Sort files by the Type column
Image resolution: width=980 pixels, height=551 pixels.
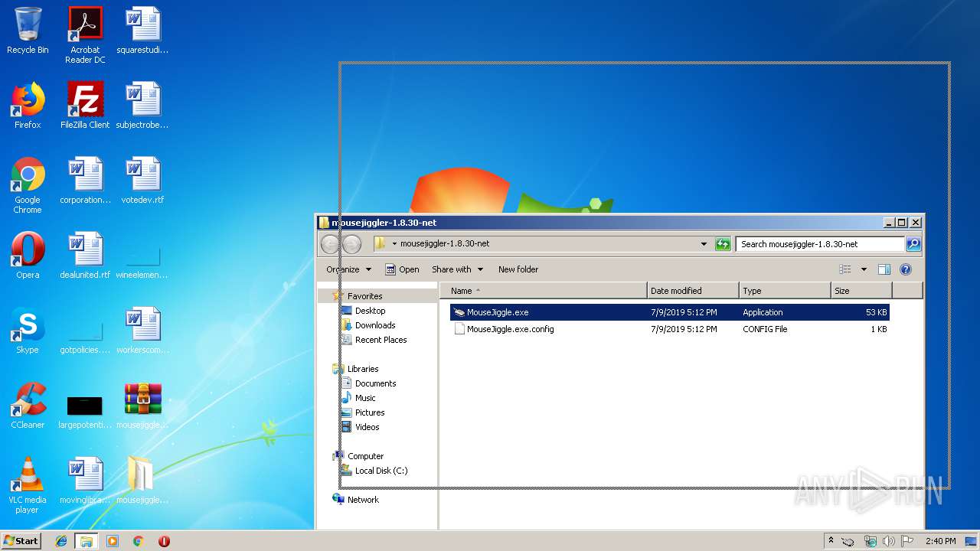tap(785, 291)
